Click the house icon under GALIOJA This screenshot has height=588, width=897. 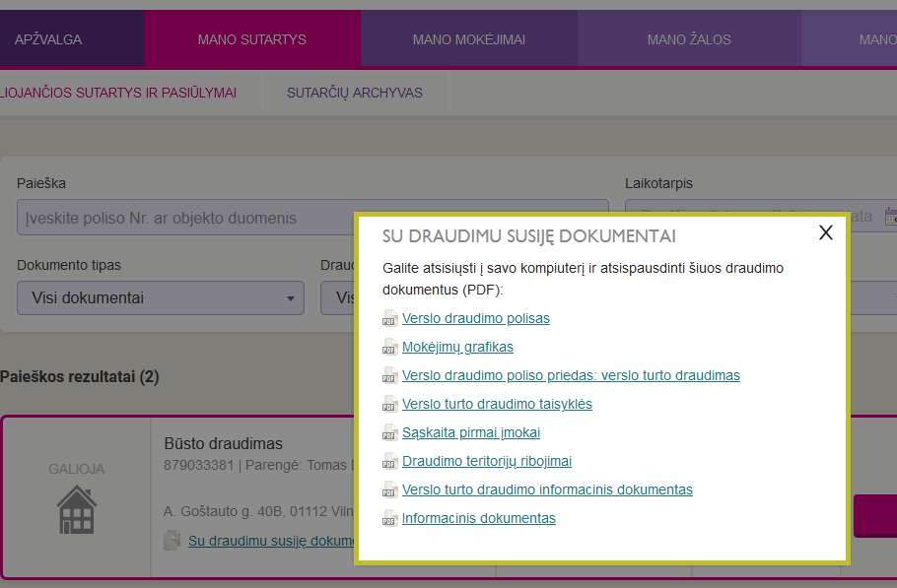[x=77, y=510]
